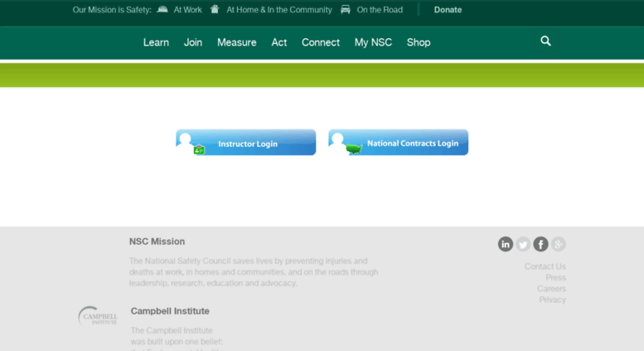Open the Join menu
Viewport: 644px width, 351px height.
pyautogui.click(x=193, y=42)
